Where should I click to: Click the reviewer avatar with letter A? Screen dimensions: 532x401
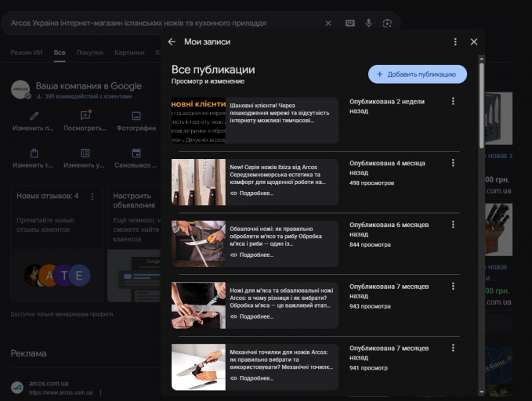click(49, 276)
